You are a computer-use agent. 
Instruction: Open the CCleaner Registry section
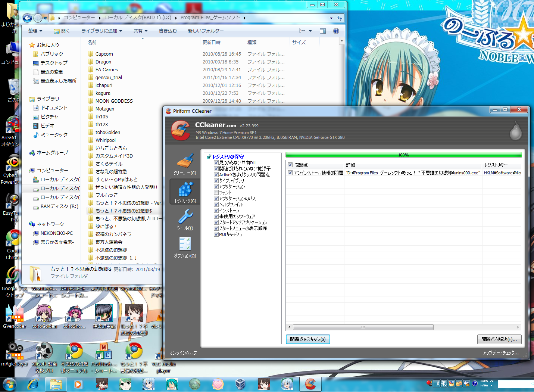click(185, 192)
